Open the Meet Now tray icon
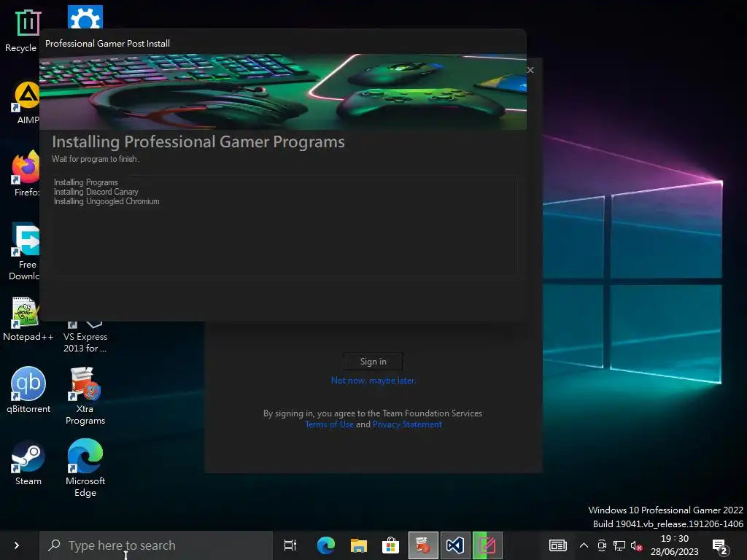This screenshot has height=560, width=747. coord(602,545)
